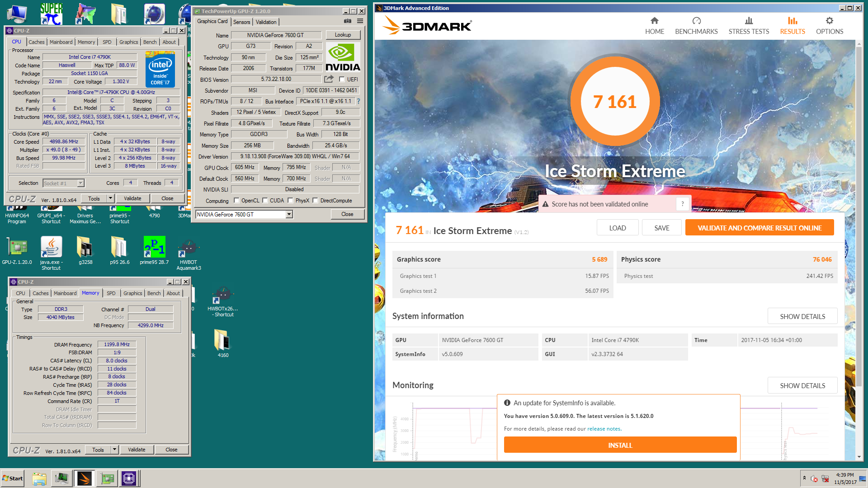Open HOME in 3DMark navigation
The image size is (868, 488).
654,26
